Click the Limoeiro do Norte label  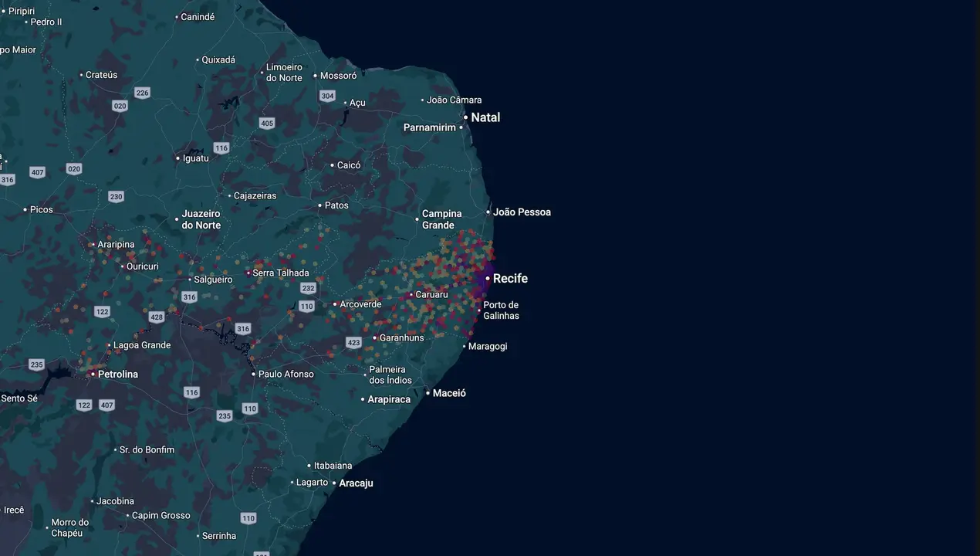point(284,73)
